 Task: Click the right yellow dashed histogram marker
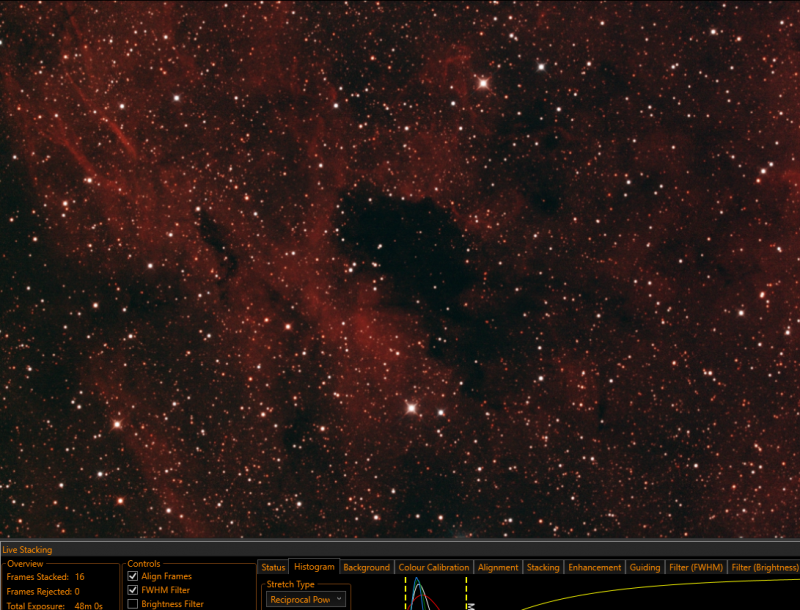coord(466,593)
